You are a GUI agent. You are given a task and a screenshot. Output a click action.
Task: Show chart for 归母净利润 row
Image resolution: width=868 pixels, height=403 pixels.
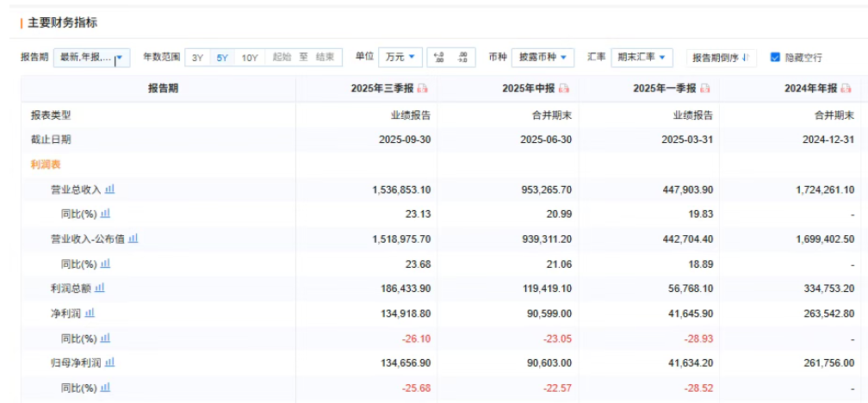click(x=109, y=363)
